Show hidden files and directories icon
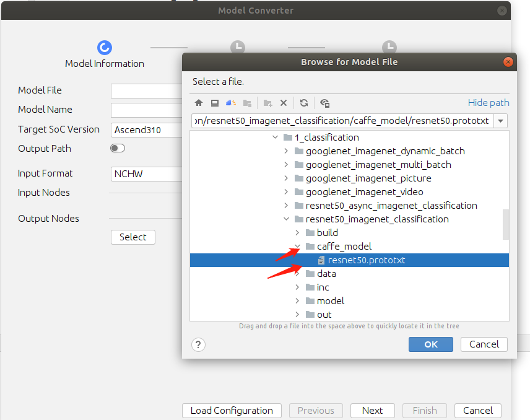The width and height of the screenshot is (530, 420). tap(325, 103)
